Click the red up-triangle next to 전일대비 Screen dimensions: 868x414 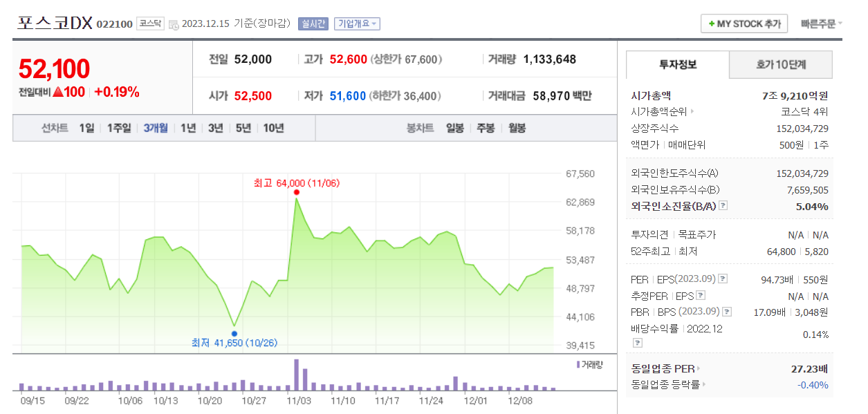59,92
